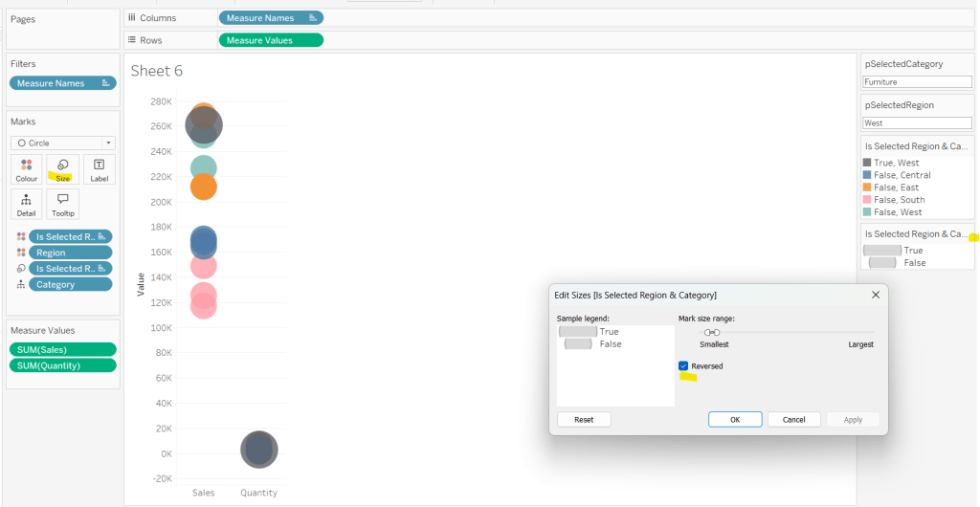This screenshot has height=507, width=980.
Task: Open the Size marks card
Action: (x=63, y=169)
